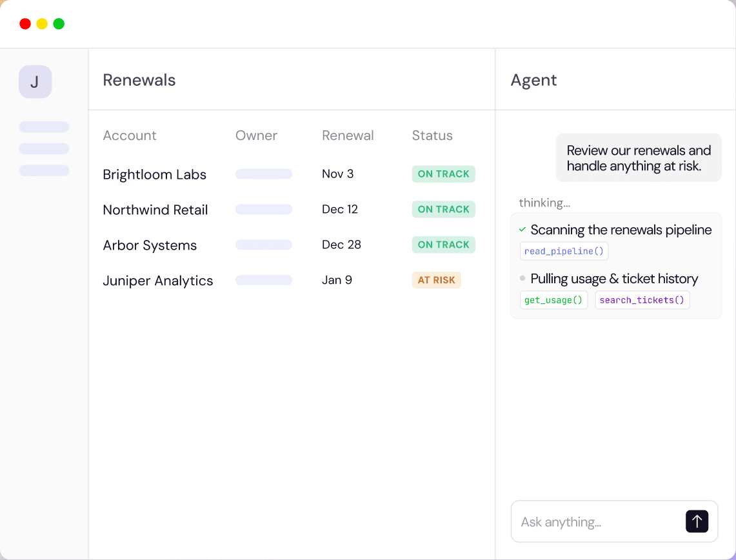736x560 pixels.
Task: Select the Northwind Retail account
Action: (x=155, y=210)
